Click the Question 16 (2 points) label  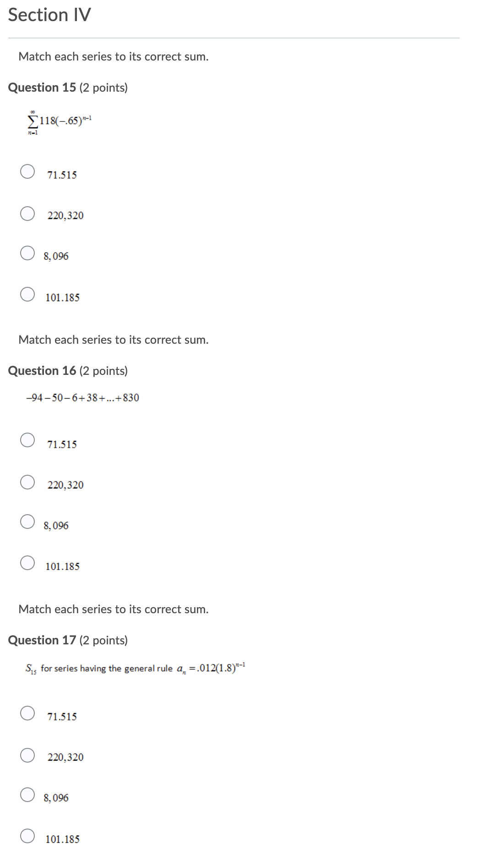pos(68,370)
